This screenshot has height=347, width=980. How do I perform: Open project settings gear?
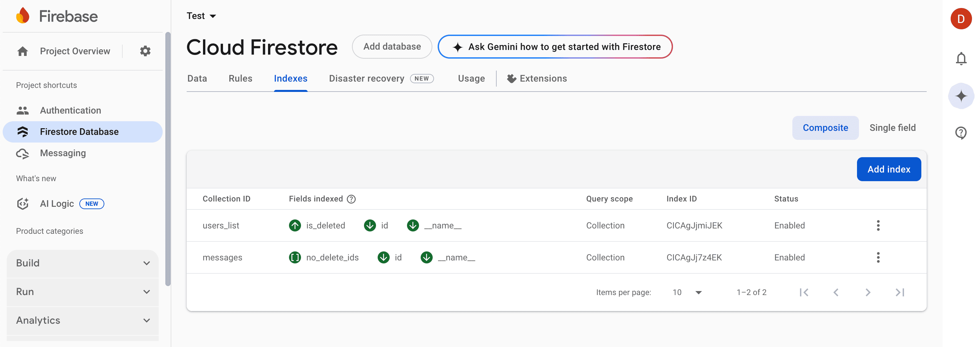(x=145, y=51)
